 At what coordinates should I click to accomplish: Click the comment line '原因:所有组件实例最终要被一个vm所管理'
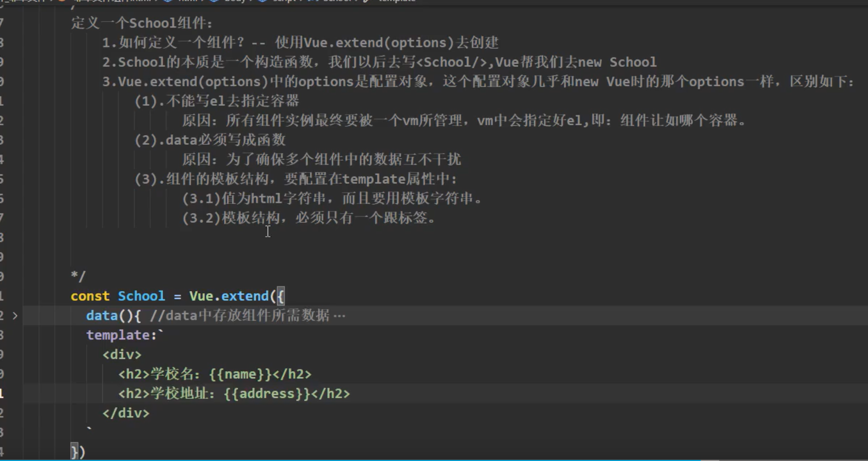point(464,121)
